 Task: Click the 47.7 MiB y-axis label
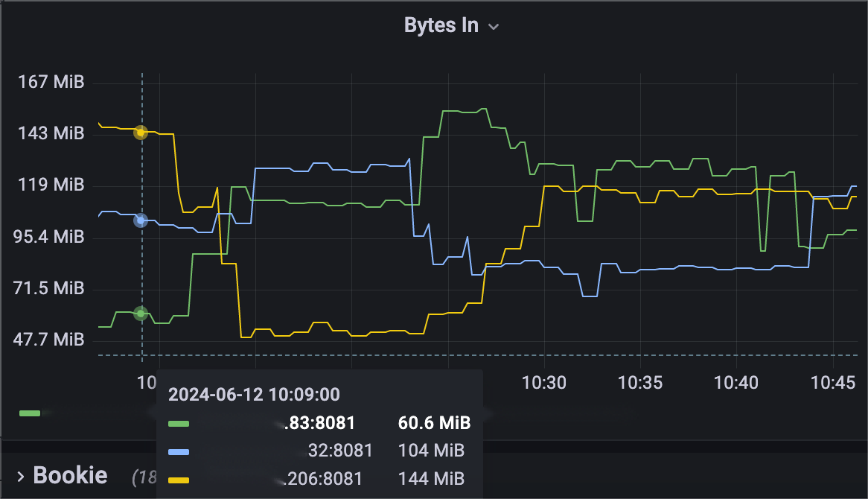[x=51, y=340]
